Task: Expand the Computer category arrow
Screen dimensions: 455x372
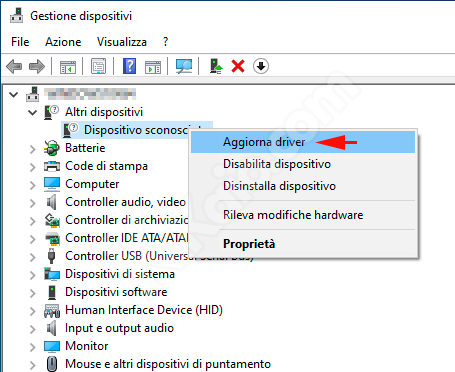Action: [32, 185]
